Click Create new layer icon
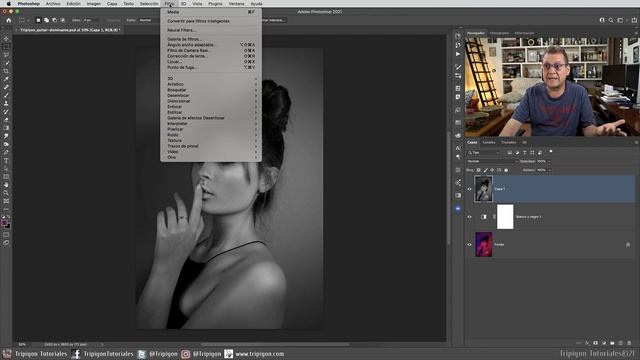This screenshot has width=640, height=360. (x=621, y=343)
